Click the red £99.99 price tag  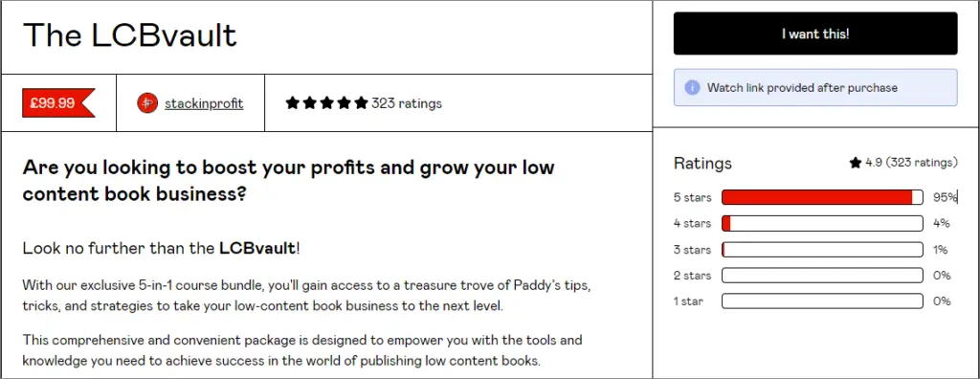tap(58, 103)
